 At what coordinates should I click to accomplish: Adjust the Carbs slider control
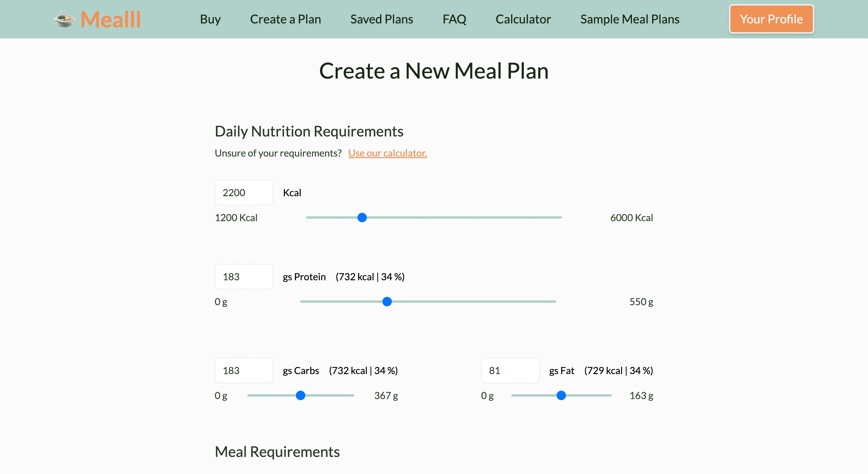coord(299,395)
